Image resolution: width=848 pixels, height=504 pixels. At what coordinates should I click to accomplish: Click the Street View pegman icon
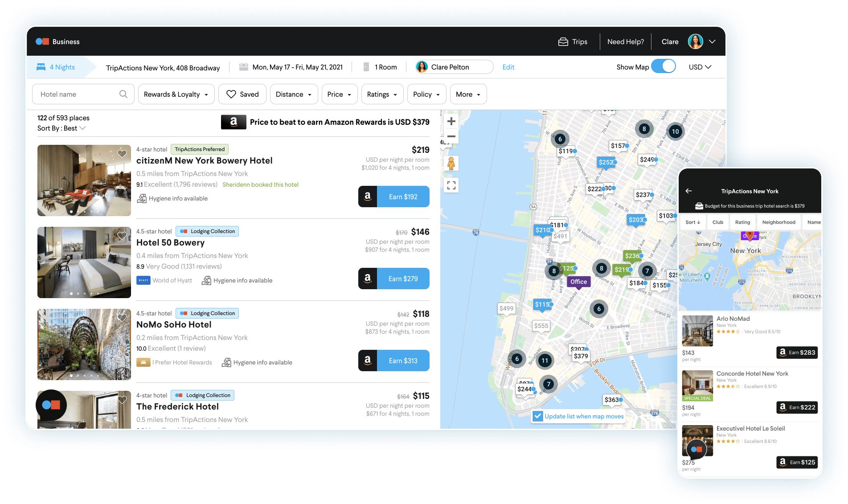click(451, 164)
